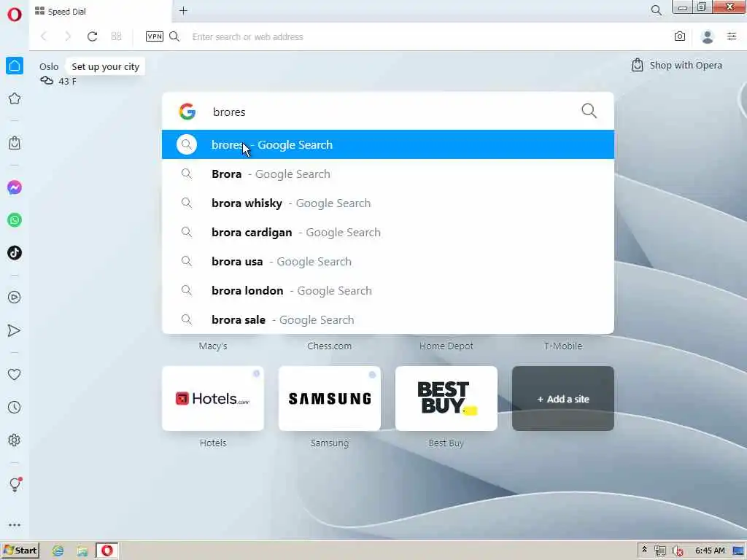Open the Hotels.com speed dial tile

(213, 399)
